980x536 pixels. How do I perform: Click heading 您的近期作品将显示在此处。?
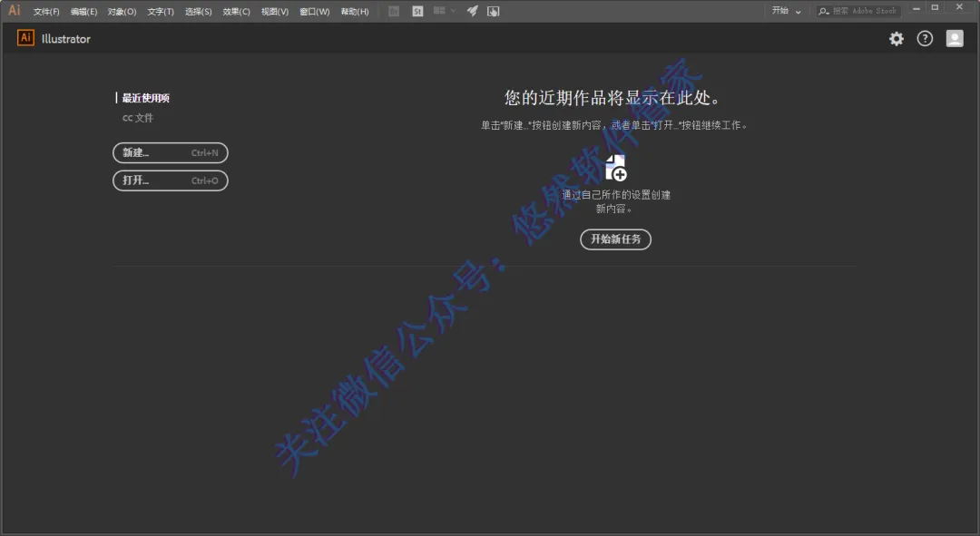pos(613,98)
